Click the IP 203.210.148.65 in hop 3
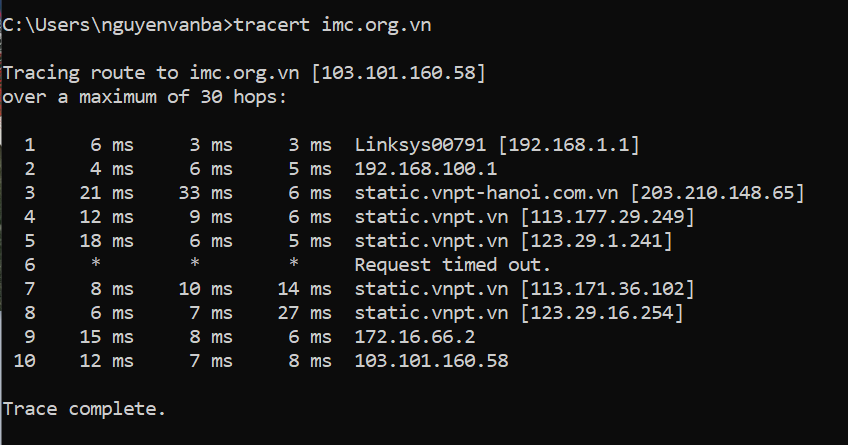Image resolution: width=848 pixels, height=445 pixels. point(717,193)
